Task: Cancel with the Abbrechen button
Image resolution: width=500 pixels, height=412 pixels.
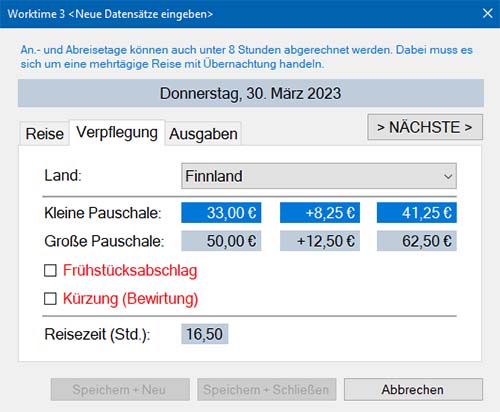Action: pos(413,389)
